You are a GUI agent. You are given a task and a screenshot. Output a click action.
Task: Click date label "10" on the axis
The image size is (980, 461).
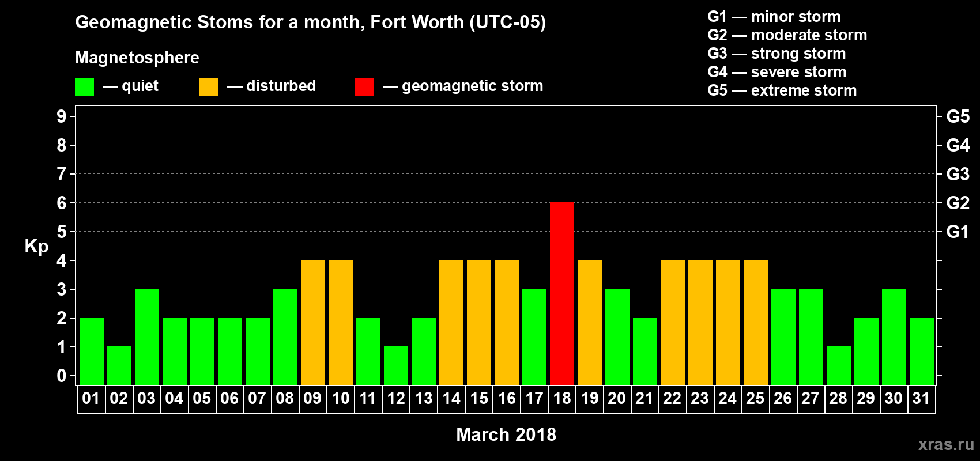(340, 398)
